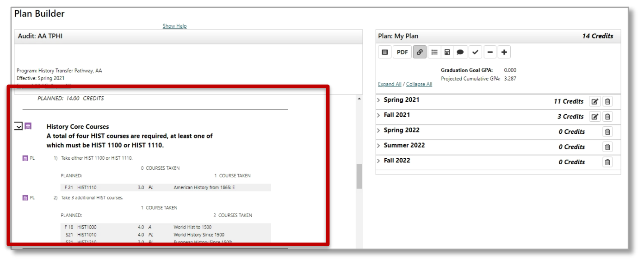This screenshot has height=261, width=644.
Task: Select the HIST1110 planned course row
Action: pos(166,187)
